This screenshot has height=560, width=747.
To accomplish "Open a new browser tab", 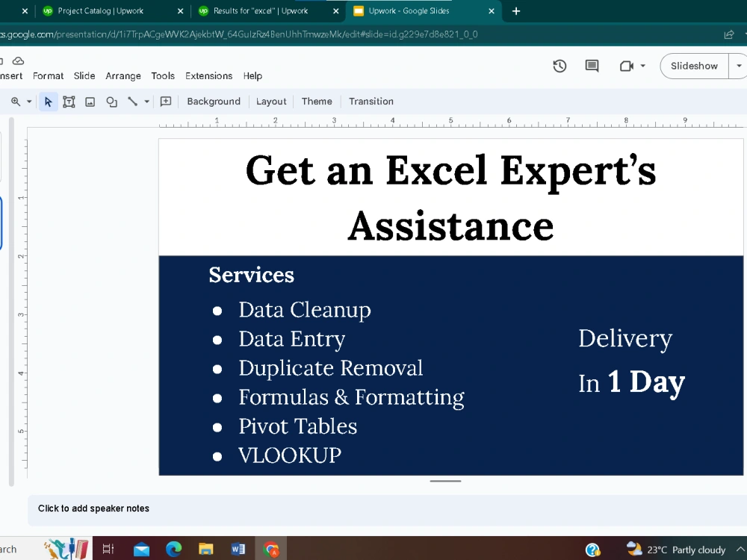I will pyautogui.click(x=516, y=11).
